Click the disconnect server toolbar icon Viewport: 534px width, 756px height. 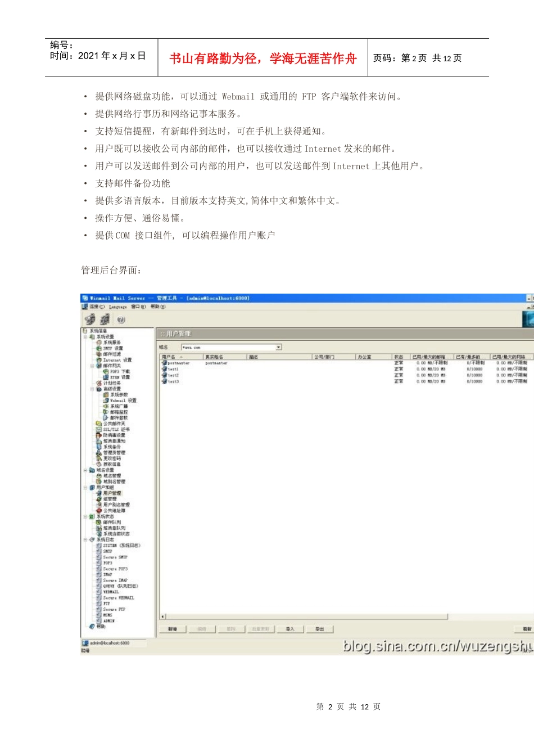tap(104, 319)
